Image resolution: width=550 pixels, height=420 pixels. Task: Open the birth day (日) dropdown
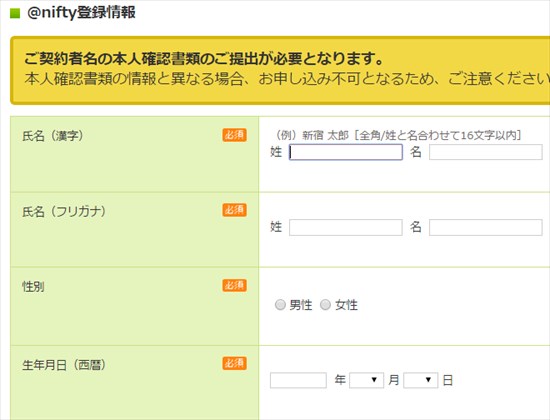(x=421, y=380)
